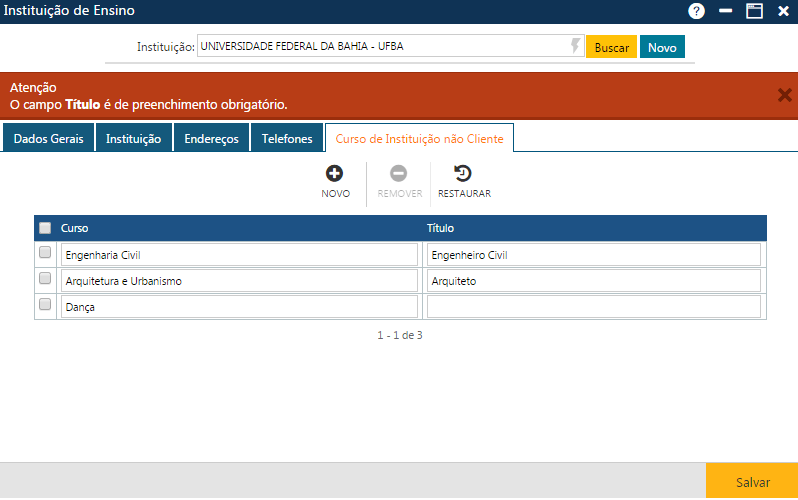Check the Engenharia Civil row checkbox
Image resolution: width=798 pixels, height=500 pixels.
pos(45,254)
